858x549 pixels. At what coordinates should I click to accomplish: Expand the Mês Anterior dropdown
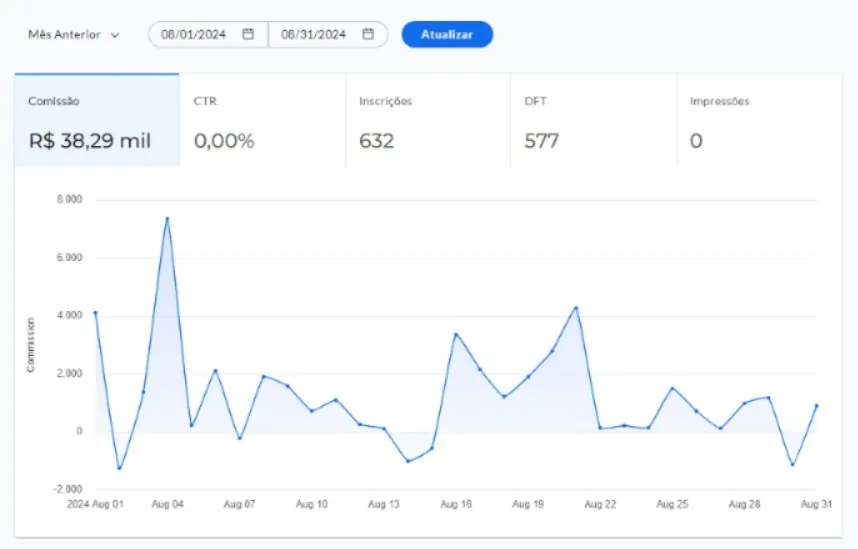pos(74,34)
